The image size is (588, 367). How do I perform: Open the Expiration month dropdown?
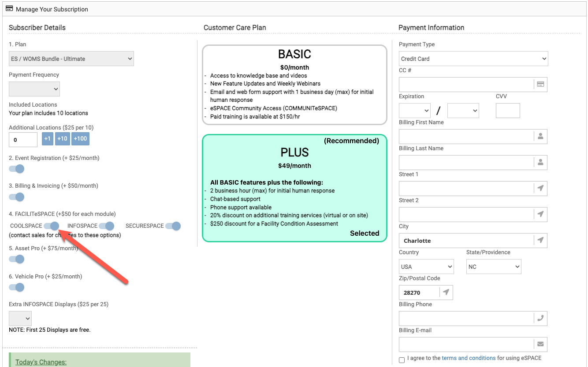pos(415,111)
